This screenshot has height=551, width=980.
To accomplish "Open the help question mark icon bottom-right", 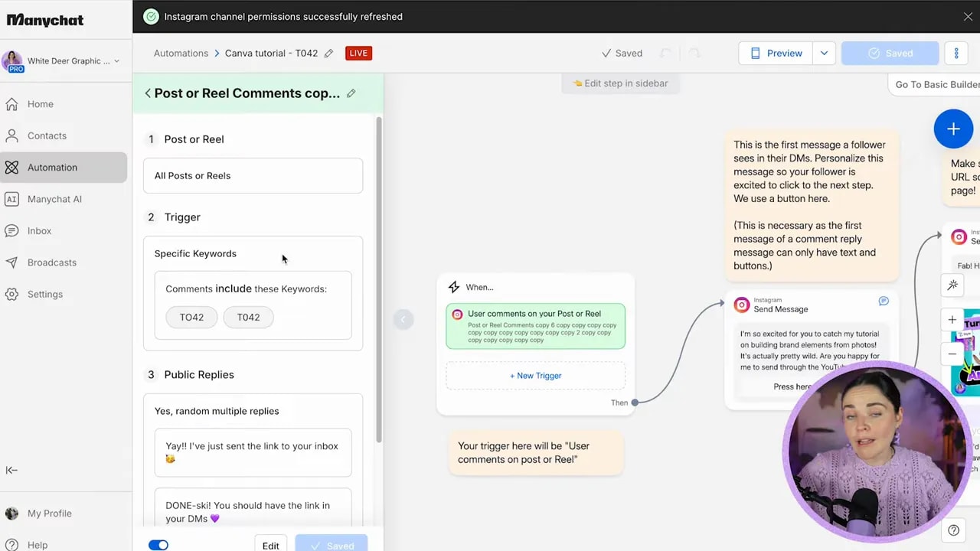I will click(953, 530).
